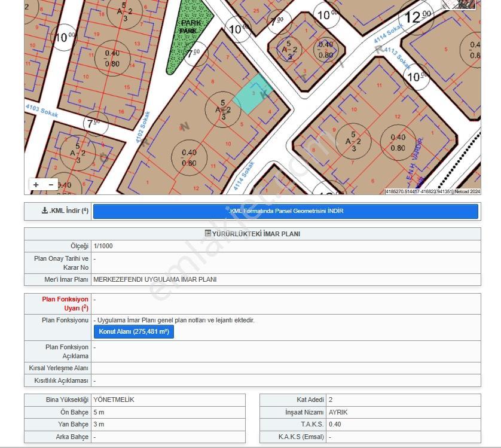Click the Ölçeği row label
Viewport: 501px width, 448px height.
click(x=80, y=246)
